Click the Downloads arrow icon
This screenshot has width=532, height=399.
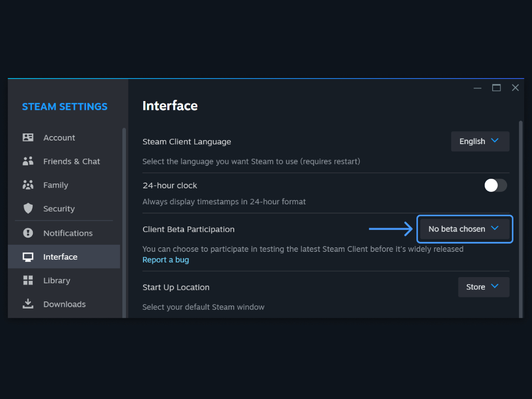(28, 304)
